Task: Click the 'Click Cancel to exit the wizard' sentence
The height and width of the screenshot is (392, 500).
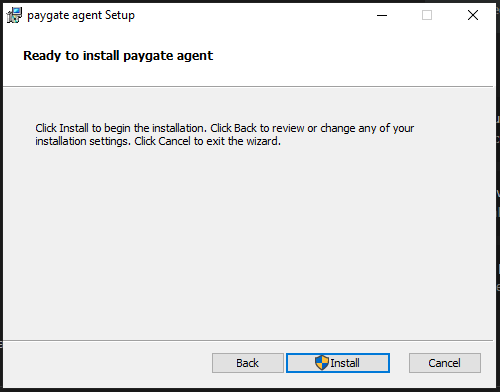Action: [207, 141]
